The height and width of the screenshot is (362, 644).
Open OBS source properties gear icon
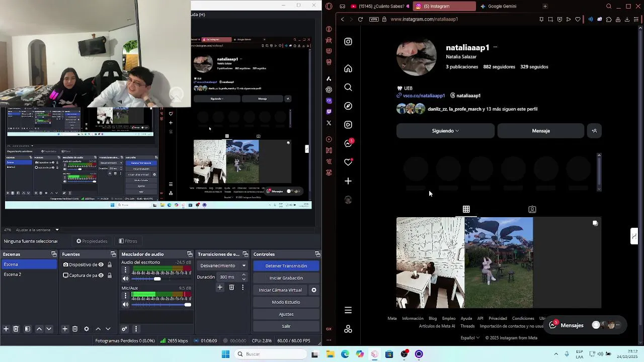click(87, 329)
